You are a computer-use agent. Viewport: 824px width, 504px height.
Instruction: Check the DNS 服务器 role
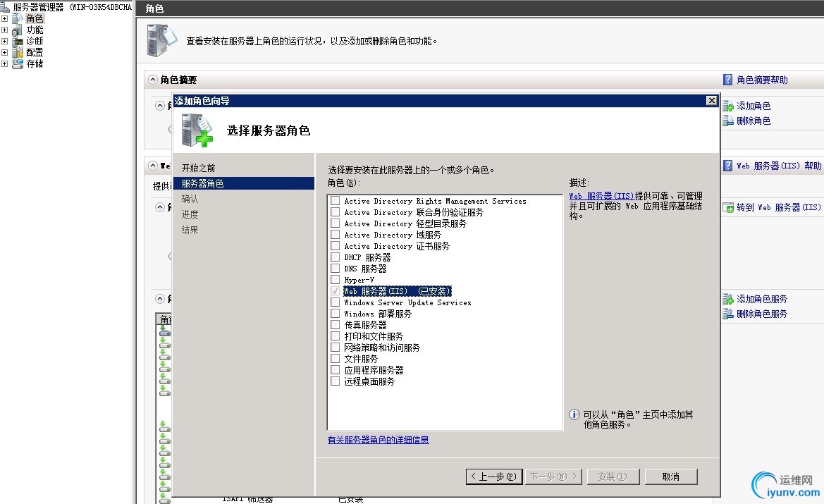[336, 269]
